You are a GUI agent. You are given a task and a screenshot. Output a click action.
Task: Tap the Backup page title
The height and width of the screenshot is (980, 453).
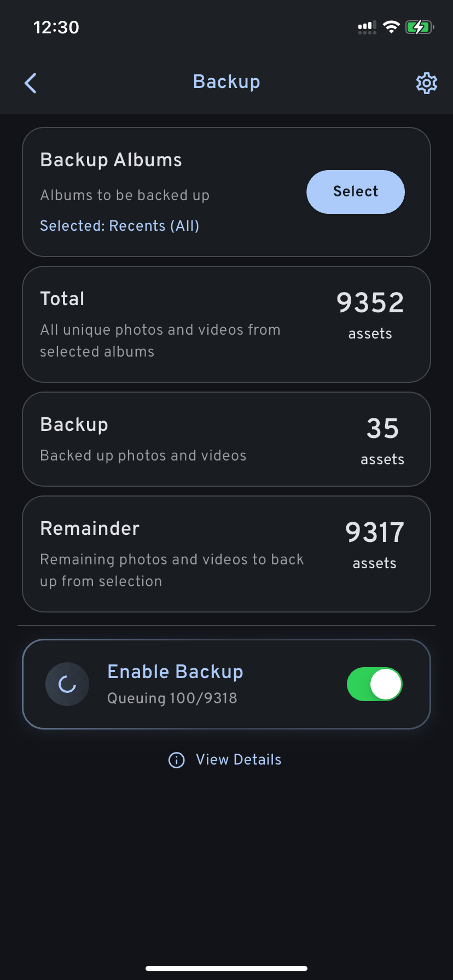(x=226, y=82)
